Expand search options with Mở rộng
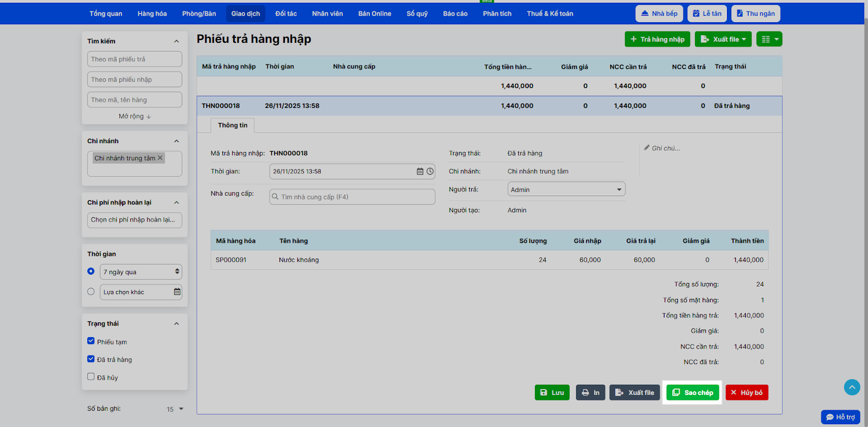The image size is (868, 427). pos(135,116)
